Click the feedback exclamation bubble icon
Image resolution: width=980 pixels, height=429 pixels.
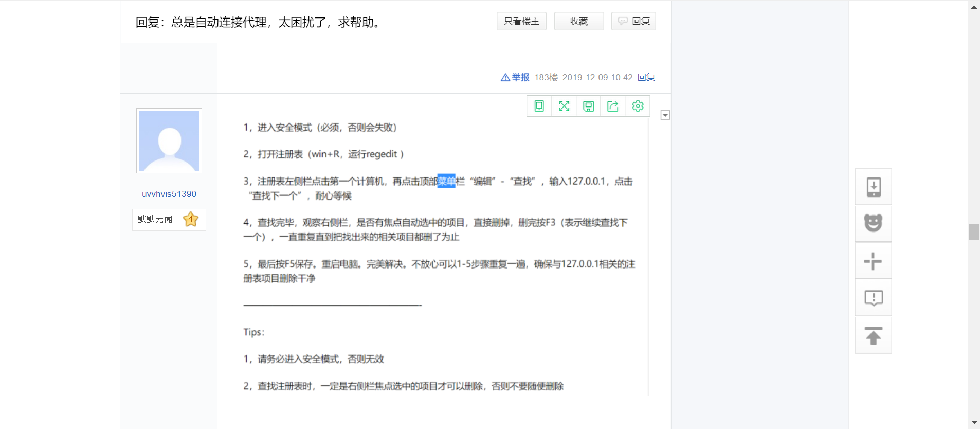874,298
